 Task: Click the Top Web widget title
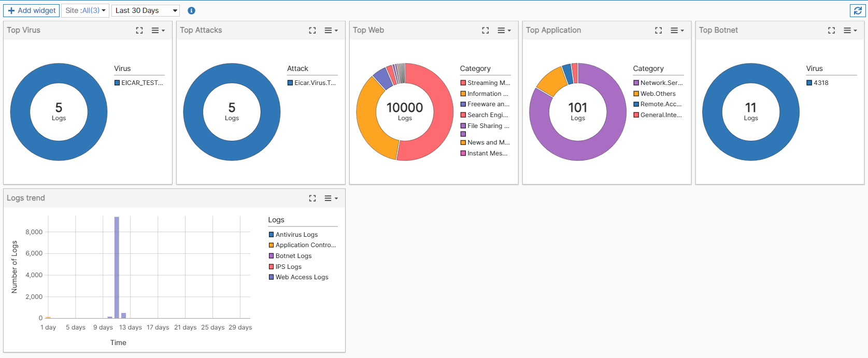point(368,30)
